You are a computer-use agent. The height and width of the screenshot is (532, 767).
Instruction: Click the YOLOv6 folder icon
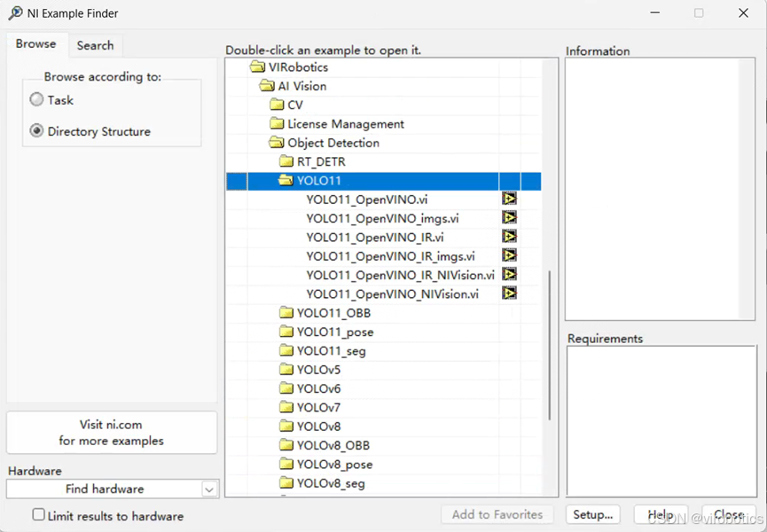286,388
